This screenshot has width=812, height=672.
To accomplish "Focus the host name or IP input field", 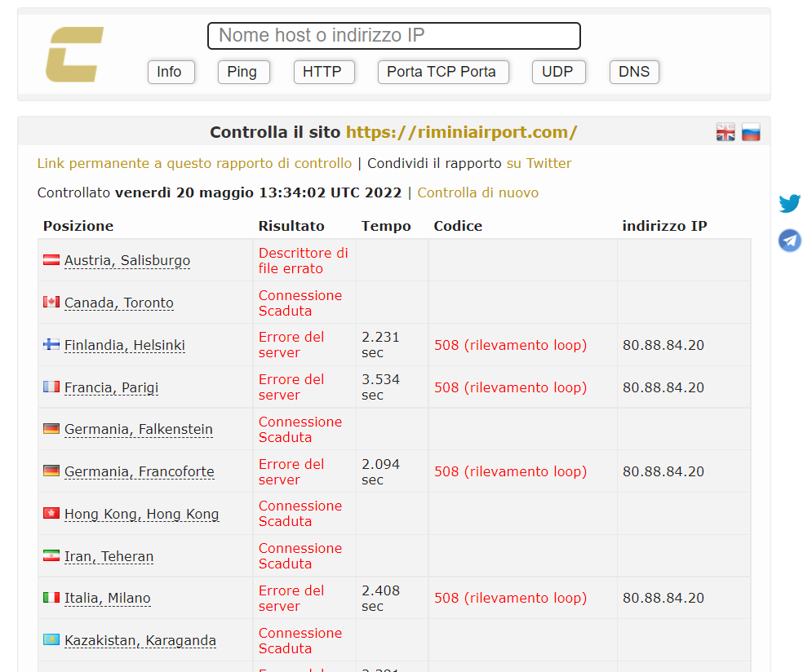I will (x=393, y=36).
